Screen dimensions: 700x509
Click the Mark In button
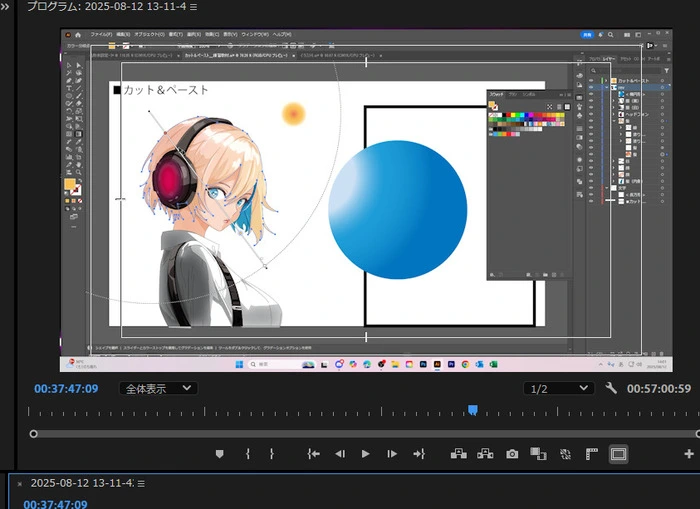coord(248,454)
